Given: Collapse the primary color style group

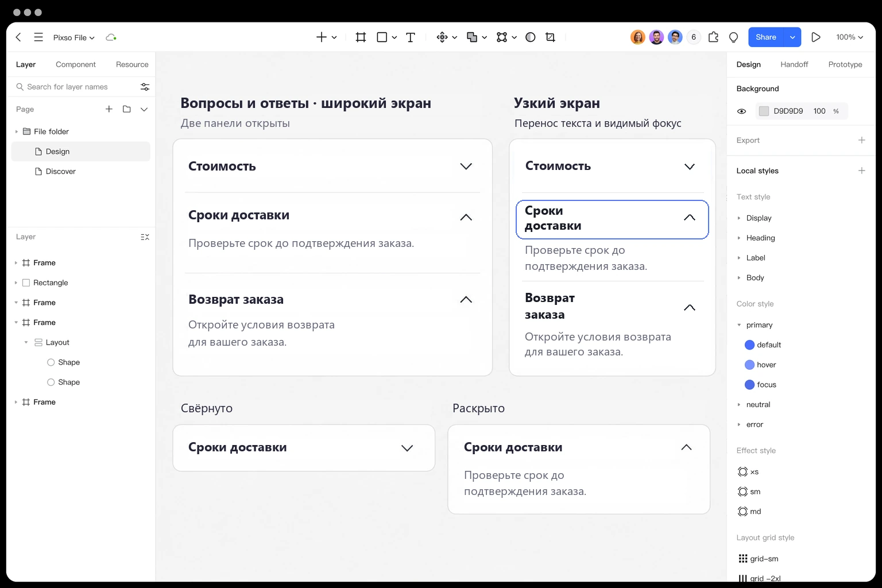Looking at the screenshot, I should click(739, 325).
